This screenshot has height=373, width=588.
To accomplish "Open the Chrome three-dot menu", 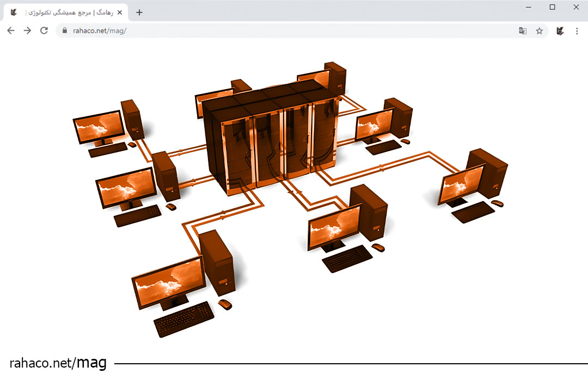I will tap(577, 31).
